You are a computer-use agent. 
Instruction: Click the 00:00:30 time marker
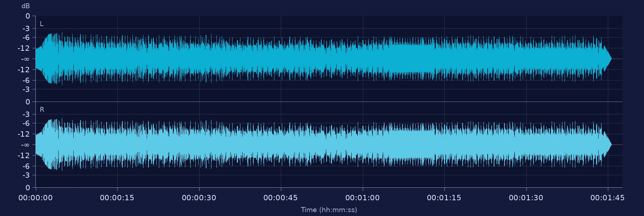[x=199, y=198]
